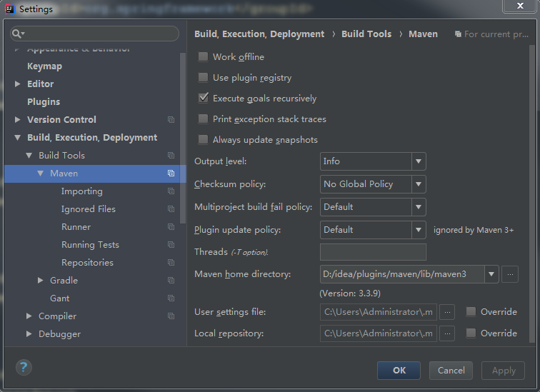Expand the Gradle tree node
Viewport: 540px width, 392px height.
[x=40, y=281]
